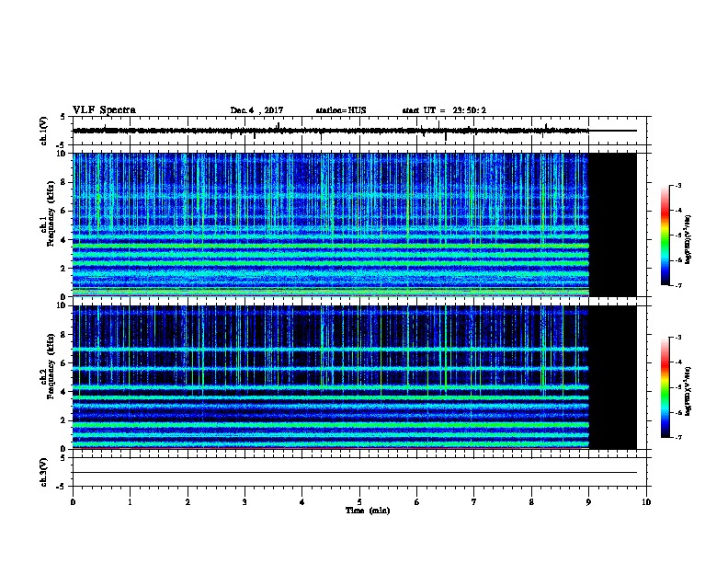The width and height of the screenshot is (728, 563).
Task: Click the "-5" tick on ch.1(V) axis
Action: (x=62, y=145)
